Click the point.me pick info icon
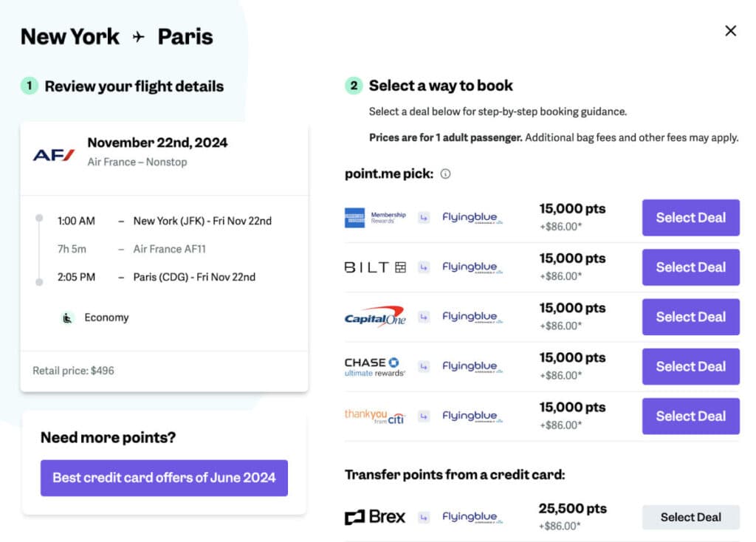The height and width of the screenshot is (542, 756). (445, 174)
